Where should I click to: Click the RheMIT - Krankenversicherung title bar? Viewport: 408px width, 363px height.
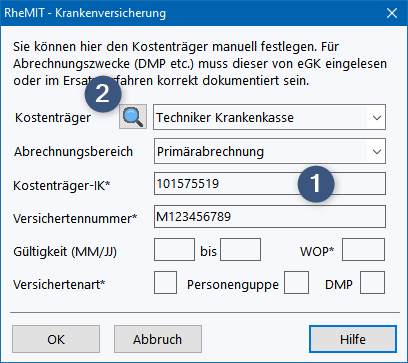[190, 14]
